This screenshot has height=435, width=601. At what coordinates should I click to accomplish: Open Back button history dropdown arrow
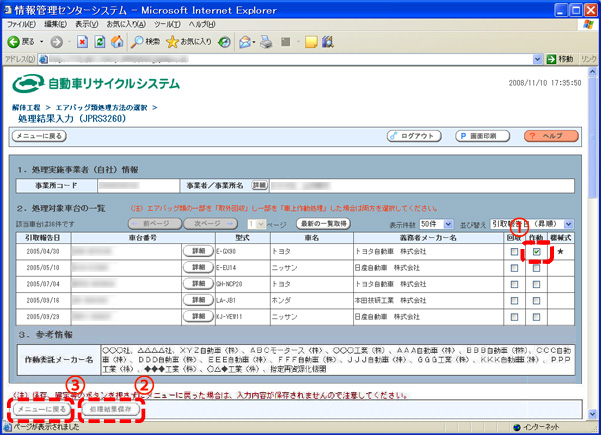(41, 42)
